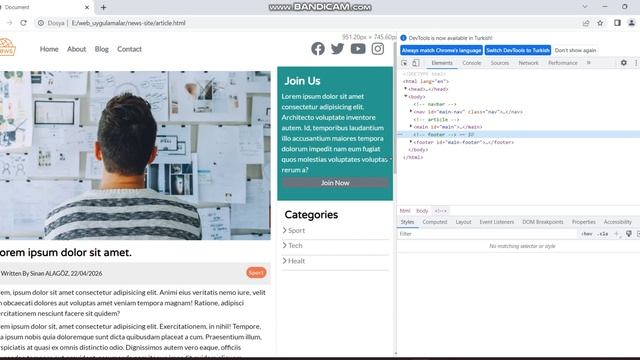Select the footer comment node row
The image size is (640, 360).
[x=518, y=134]
